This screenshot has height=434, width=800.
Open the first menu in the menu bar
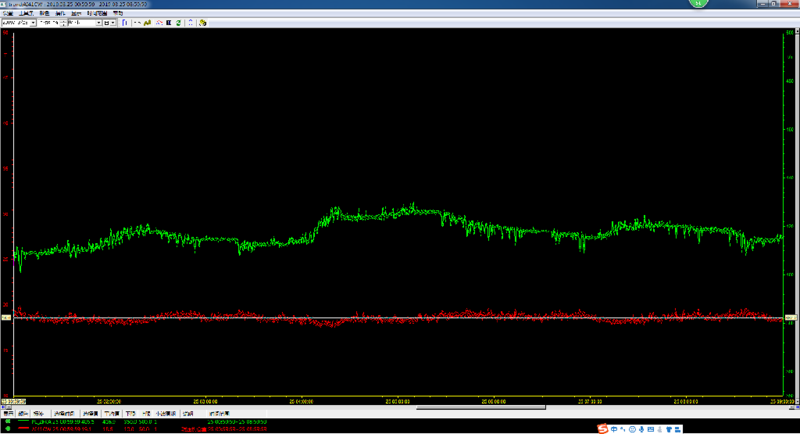8,13
